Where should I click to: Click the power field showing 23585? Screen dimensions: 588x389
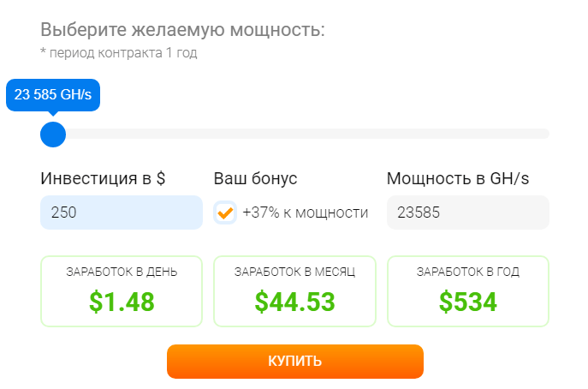[466, 212]
